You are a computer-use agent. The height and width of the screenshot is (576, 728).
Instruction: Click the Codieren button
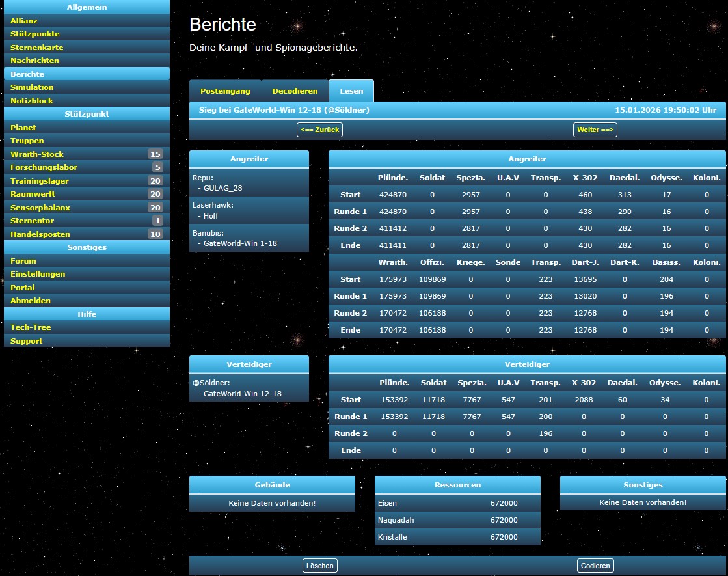point(595,566)
